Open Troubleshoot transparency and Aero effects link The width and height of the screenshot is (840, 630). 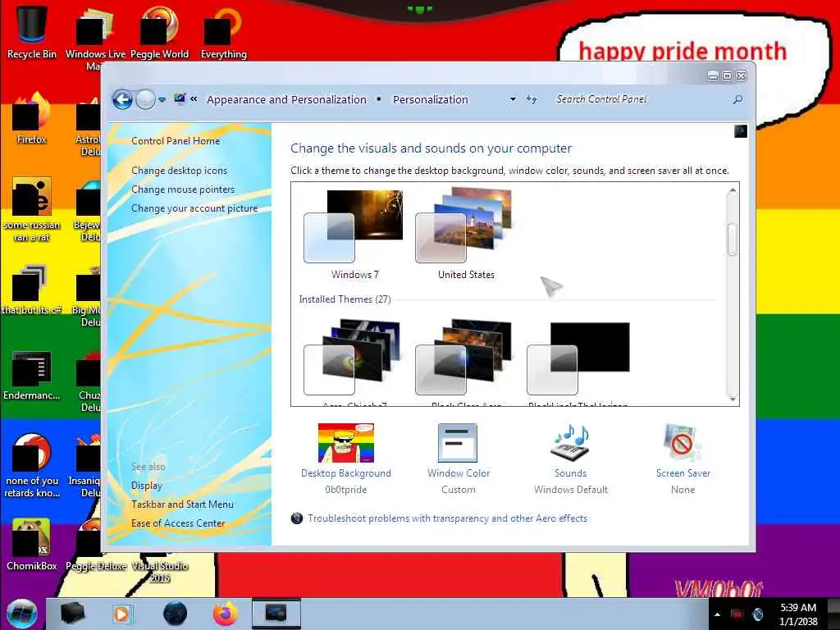[447, 518]
